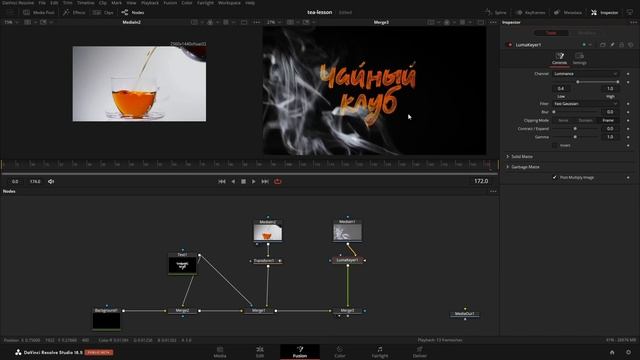This screenshot has width=640, height=360.
Task: Toggle the Clips panel
Action: click(x=103, y=13)
